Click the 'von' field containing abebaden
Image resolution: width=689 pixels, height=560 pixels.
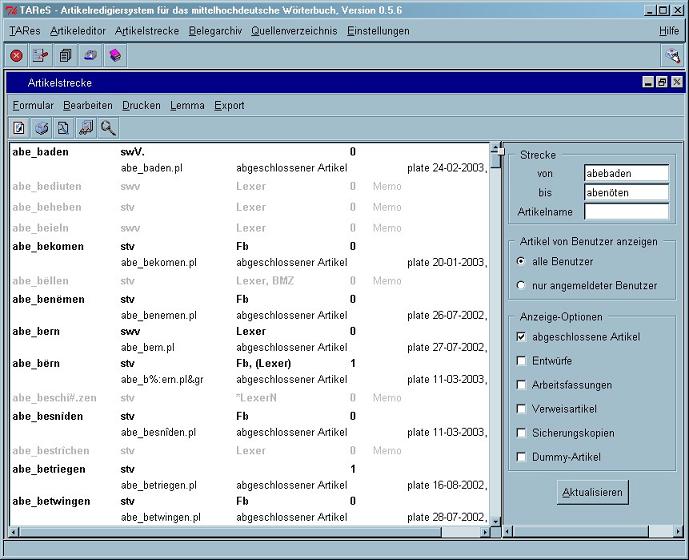coord(626,173)
